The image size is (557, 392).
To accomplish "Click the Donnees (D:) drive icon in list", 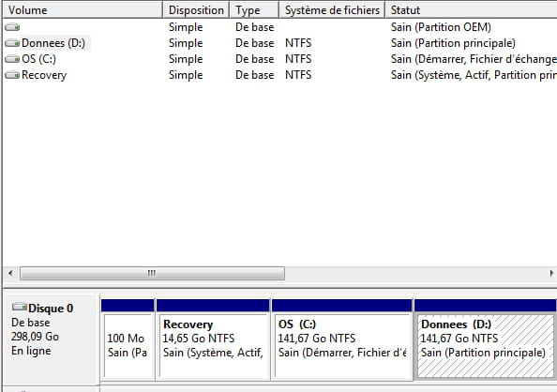I will [12, 43].
